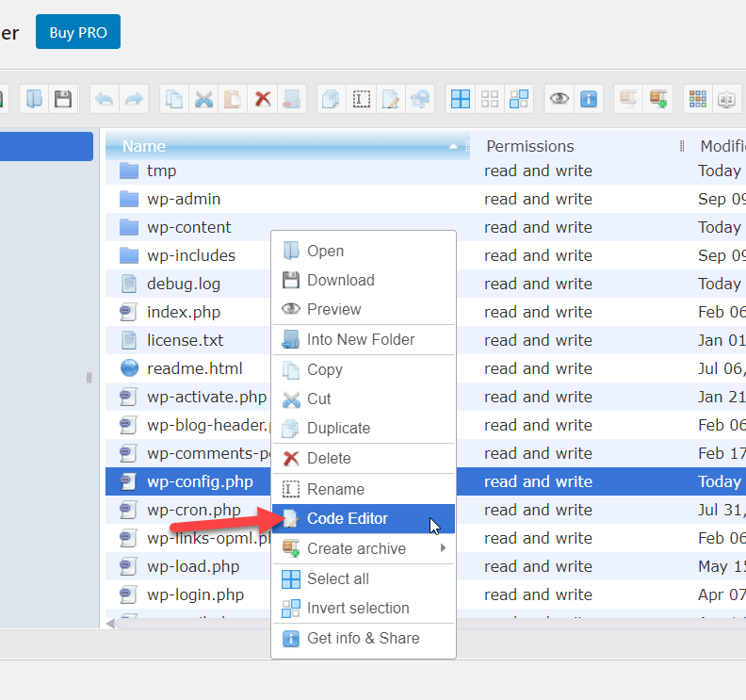Select the wp-activate.php file

coord(206,397)
